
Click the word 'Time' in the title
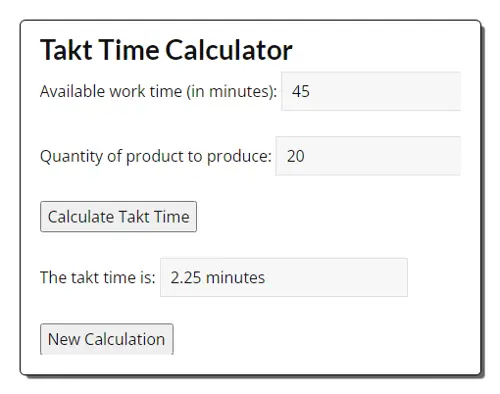[x=129, y=50]
